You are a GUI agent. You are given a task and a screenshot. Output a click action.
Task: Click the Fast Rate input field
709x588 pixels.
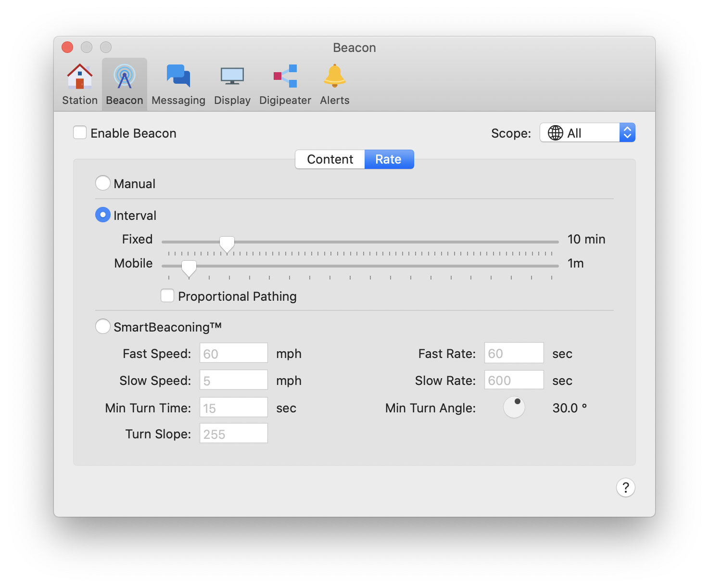[514, 353]
